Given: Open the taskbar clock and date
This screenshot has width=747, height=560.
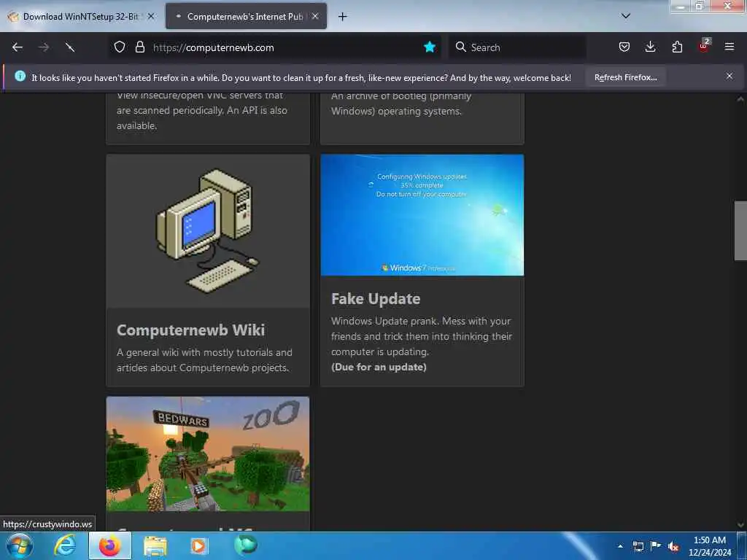Looking at the screenshot, I should tap(709, 546).
